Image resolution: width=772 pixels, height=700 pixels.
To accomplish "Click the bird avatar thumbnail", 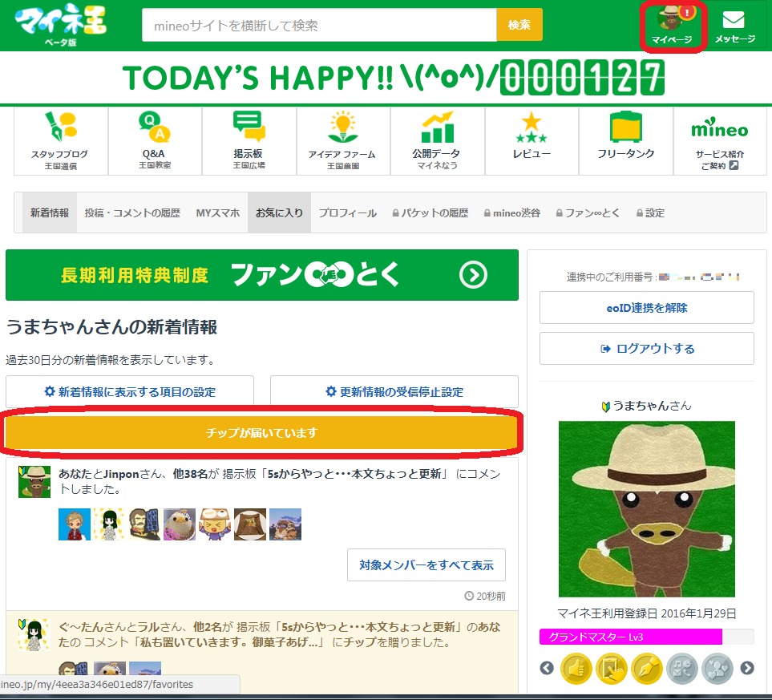I will tap(180, 524).
